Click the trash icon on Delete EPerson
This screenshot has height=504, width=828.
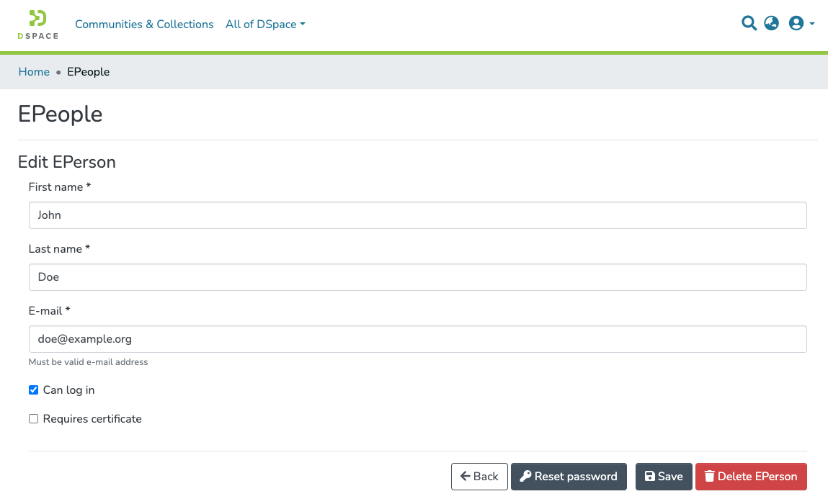click(709, 476)
